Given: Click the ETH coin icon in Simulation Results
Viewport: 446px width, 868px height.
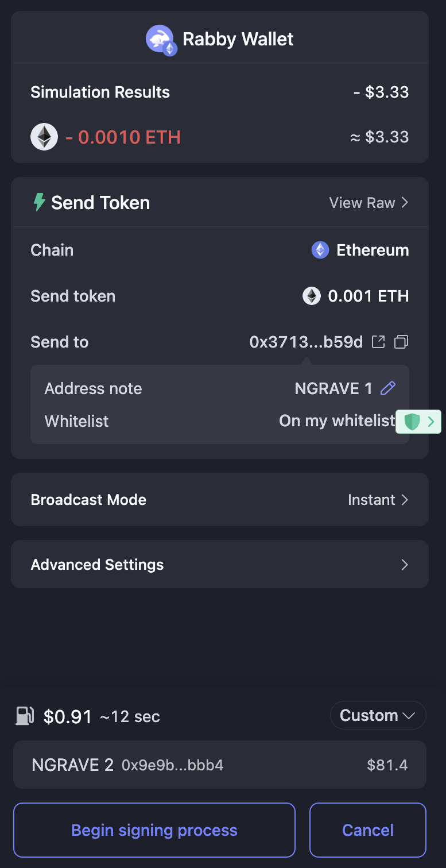Looking at the screenshot, I should tap(44, 137).
